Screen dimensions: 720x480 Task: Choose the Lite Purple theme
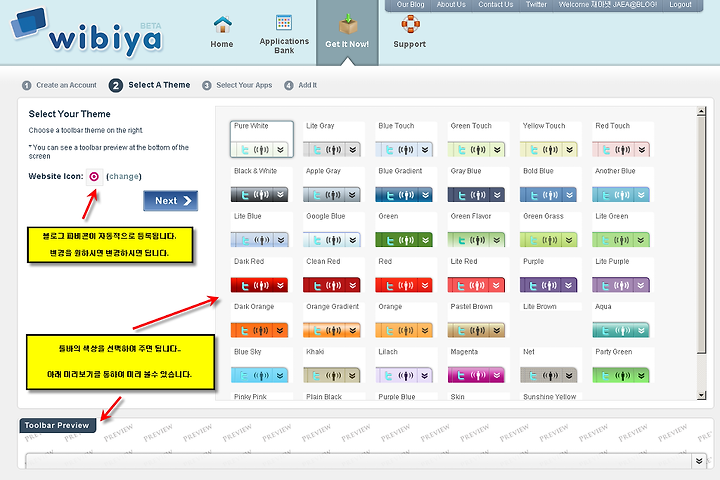coord(623,275)
